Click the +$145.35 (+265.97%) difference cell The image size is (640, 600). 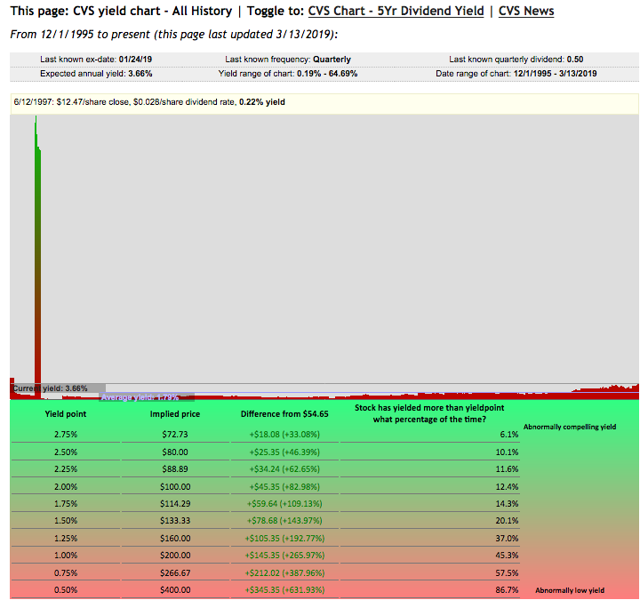284,556
